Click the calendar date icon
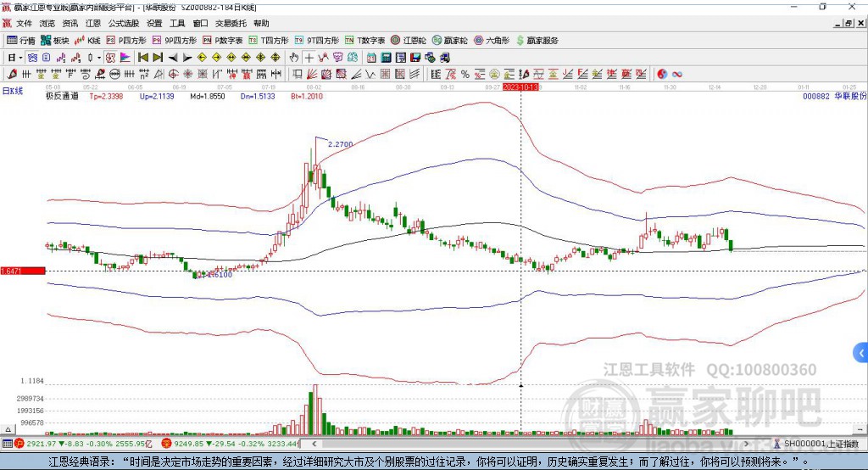The width and height of the screenshot is (868, 470). (x=371, y=58)
